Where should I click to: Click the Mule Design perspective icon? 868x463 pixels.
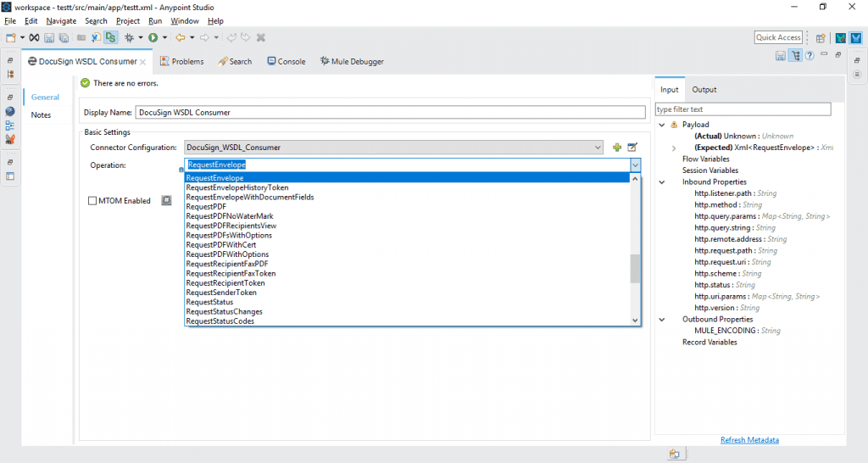(x=856, y=37)
